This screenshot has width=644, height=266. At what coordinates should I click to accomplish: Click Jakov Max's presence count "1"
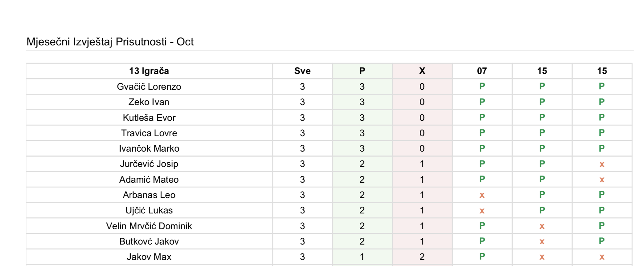tap(362, 257)
